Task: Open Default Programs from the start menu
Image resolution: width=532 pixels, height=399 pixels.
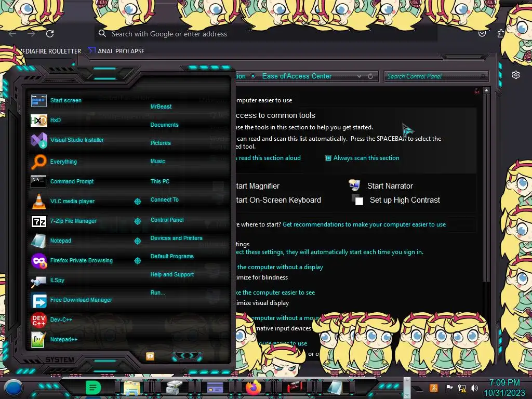Action: [x=171, y=256]
